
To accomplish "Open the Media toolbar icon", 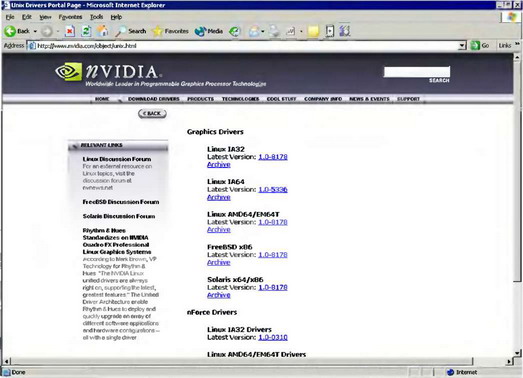I will [x=209, y=31].
